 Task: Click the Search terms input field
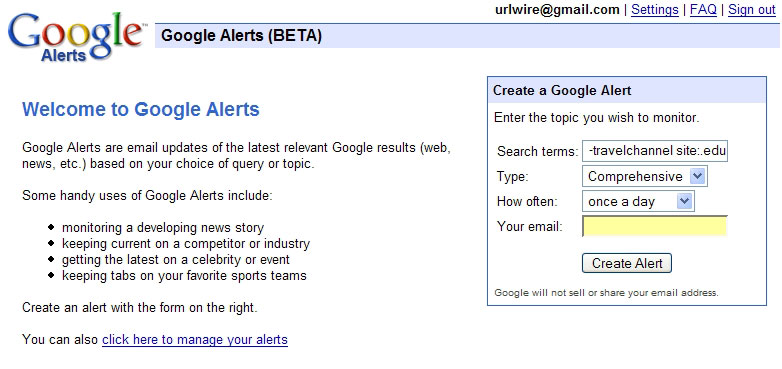pyautogui.click(x=655, y=151)
